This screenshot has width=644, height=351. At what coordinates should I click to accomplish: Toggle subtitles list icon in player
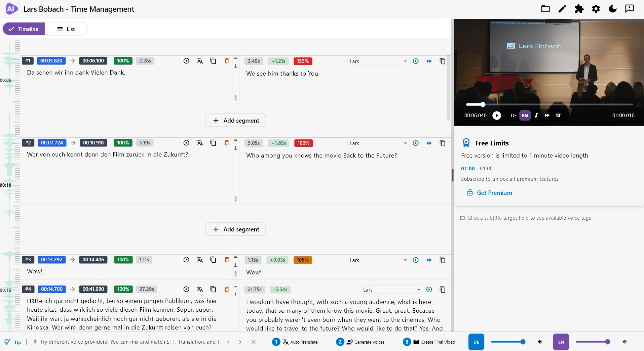click(x=558, y=115)
